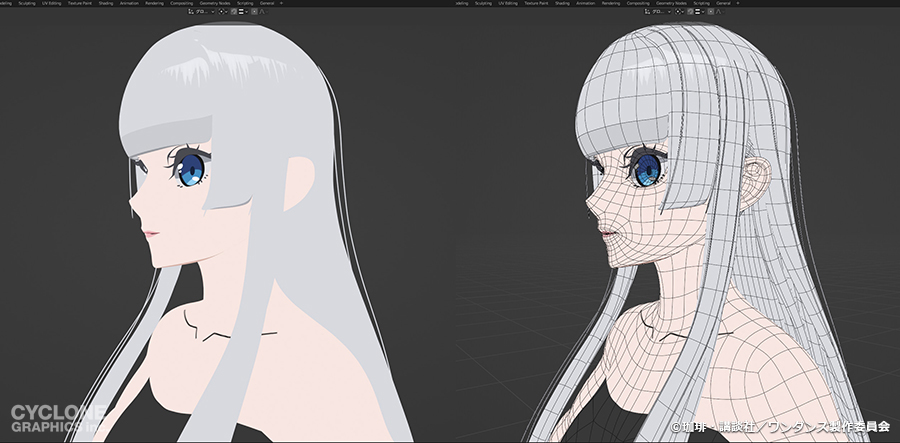Enable snapping magnet in right viewport header

coord(690,12)
